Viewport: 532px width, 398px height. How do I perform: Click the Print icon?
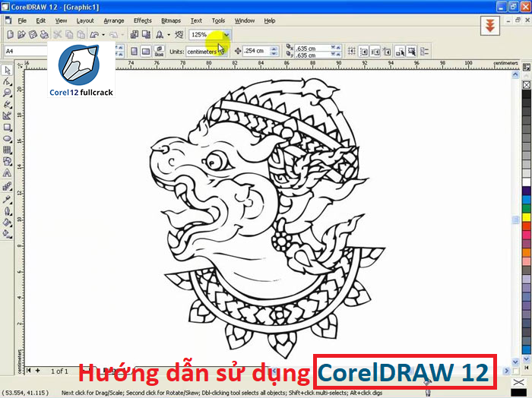pos(44,35)
